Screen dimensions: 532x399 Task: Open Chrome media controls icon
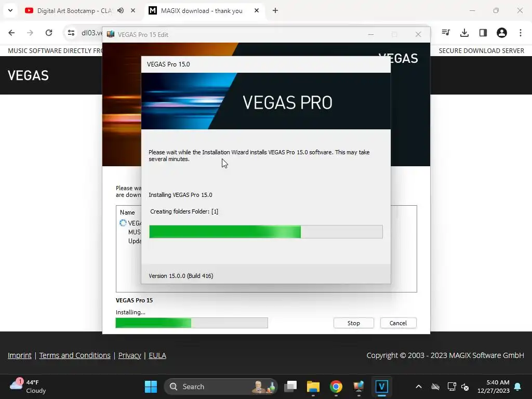click(446, 33)
